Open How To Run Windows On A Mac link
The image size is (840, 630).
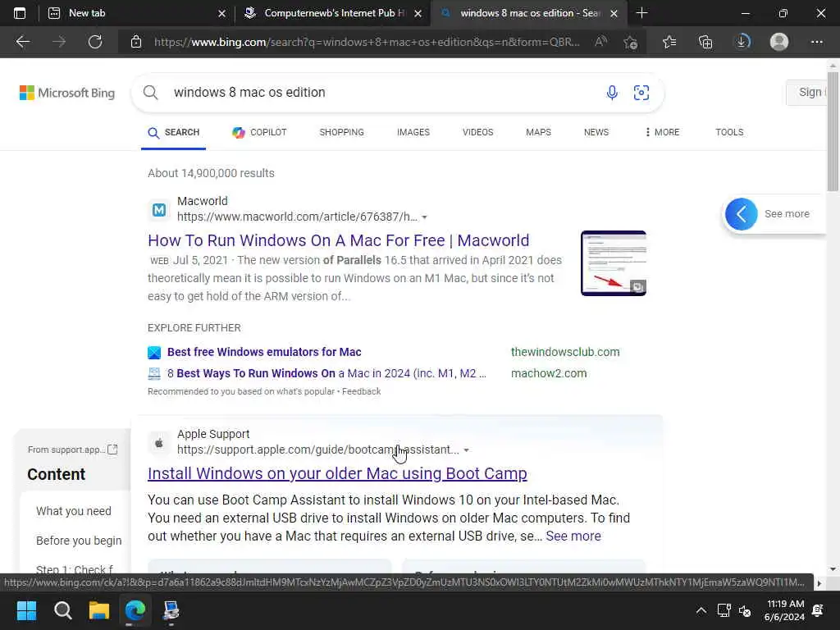click(x=338, y=240)
